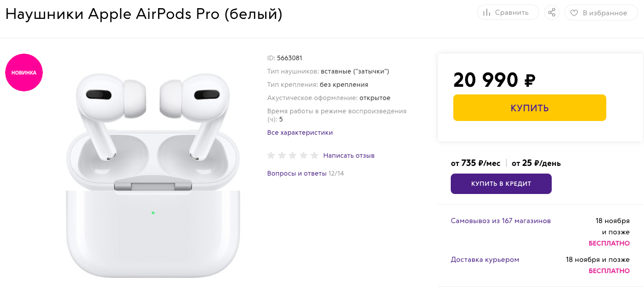
Task: Click the product title heading
Action: click(x=144, y=14)
